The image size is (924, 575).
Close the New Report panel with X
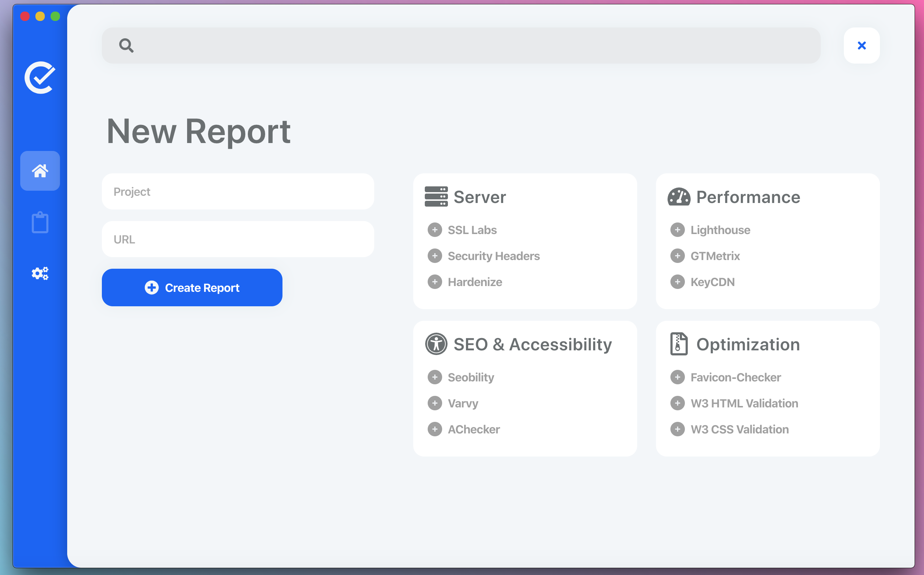[861, 46]
